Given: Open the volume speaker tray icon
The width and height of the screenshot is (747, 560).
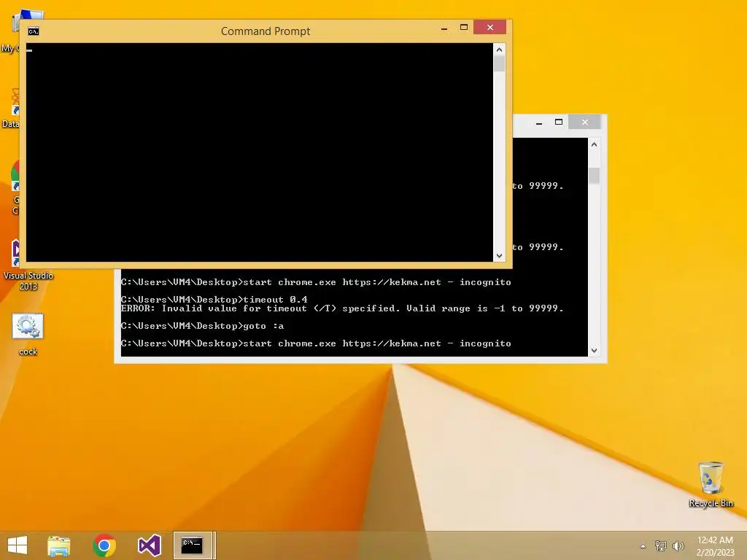Looking at the screenshot, I should 678,545.
